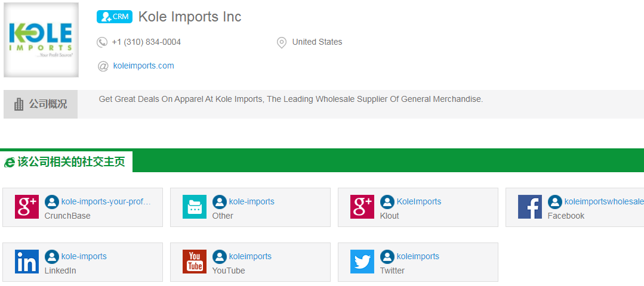Screen dimensions: 644x286
Task: Click the teal folder Other icon
Action: (x=195, y=207)
